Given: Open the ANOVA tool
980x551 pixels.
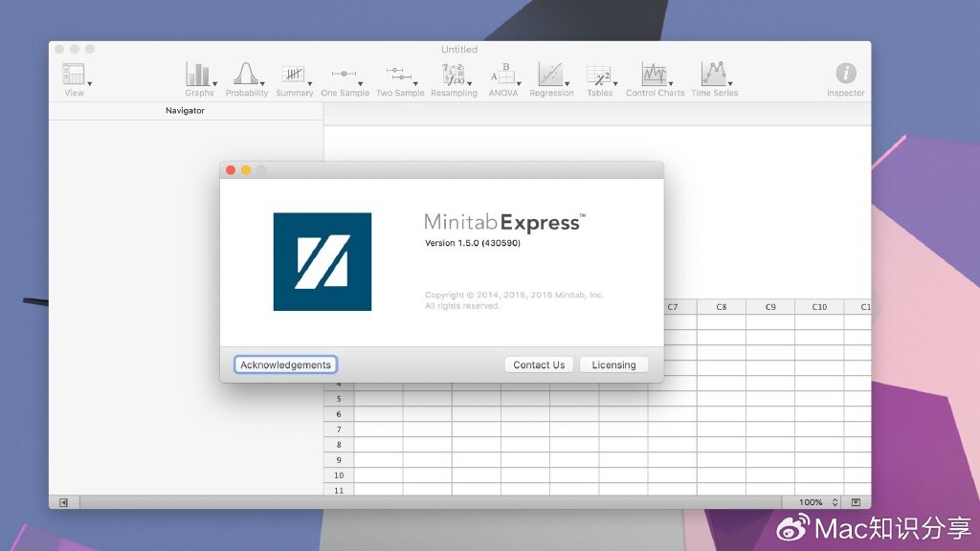Looking at the screenshot, I should [503, 75].
